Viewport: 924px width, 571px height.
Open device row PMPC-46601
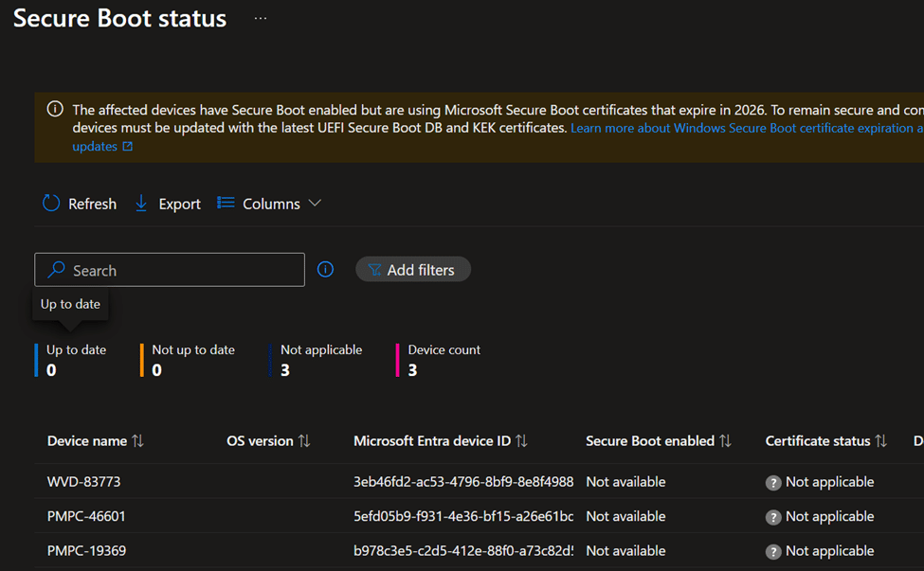coord(86,516)
